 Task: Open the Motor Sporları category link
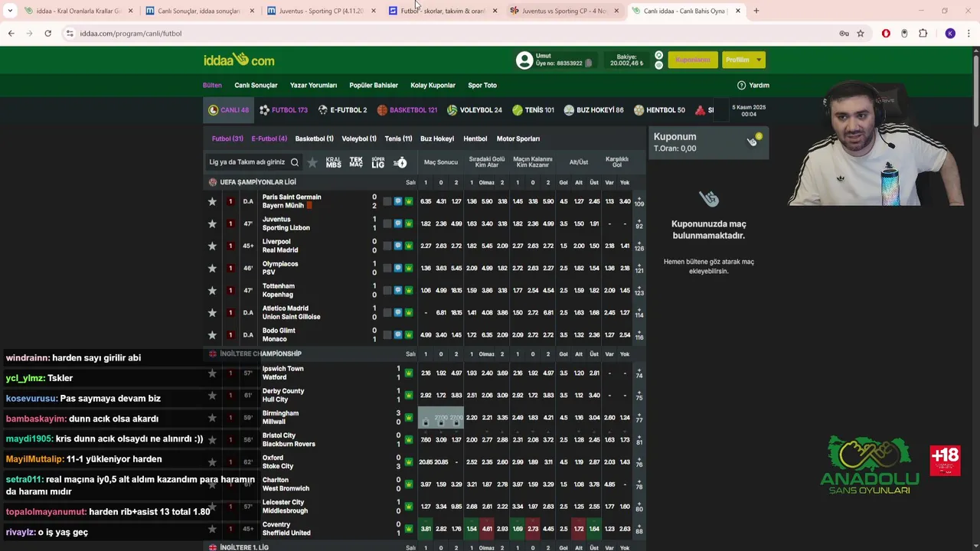point(518,139)
